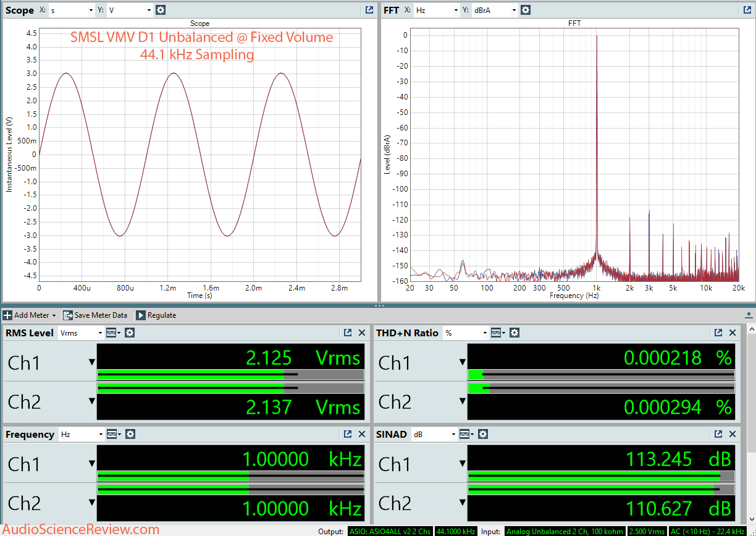Viewport: 756px width, 536px height.
Task: Click the 44.1000 kHz sample rate status
Action: tap(456, 531)
